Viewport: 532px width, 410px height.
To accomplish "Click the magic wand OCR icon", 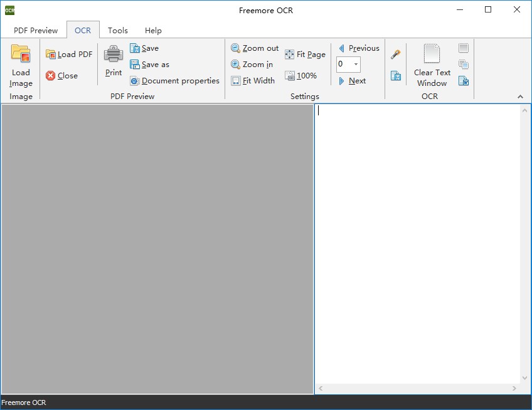I will tap(395, 55).
